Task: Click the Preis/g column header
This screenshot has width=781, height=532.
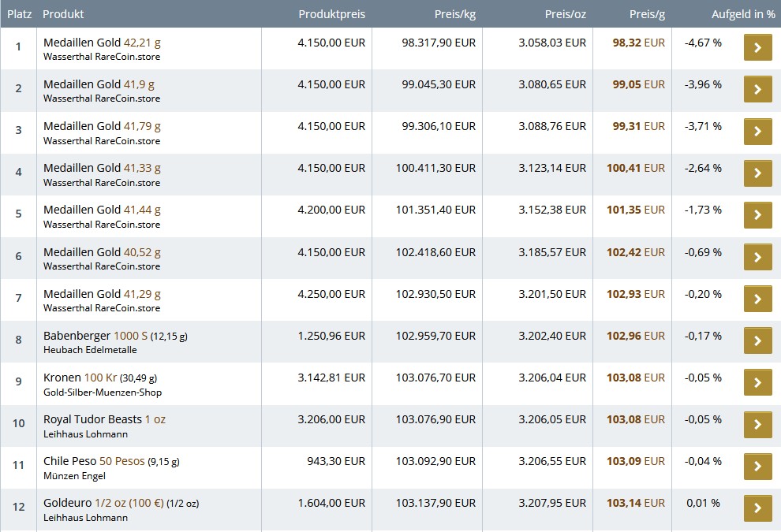Action: pos(647,14)
